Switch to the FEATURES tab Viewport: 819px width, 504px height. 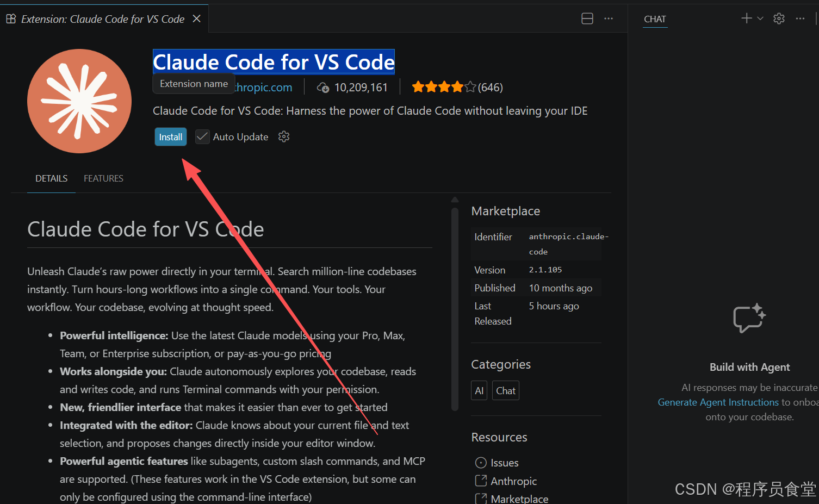(x=103, y=178)
